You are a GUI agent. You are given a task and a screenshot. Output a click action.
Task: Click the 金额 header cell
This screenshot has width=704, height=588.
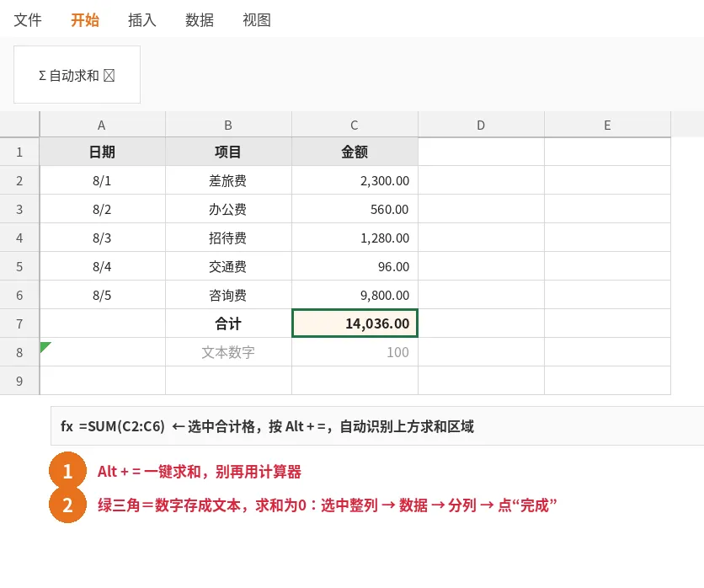[355, 152]
